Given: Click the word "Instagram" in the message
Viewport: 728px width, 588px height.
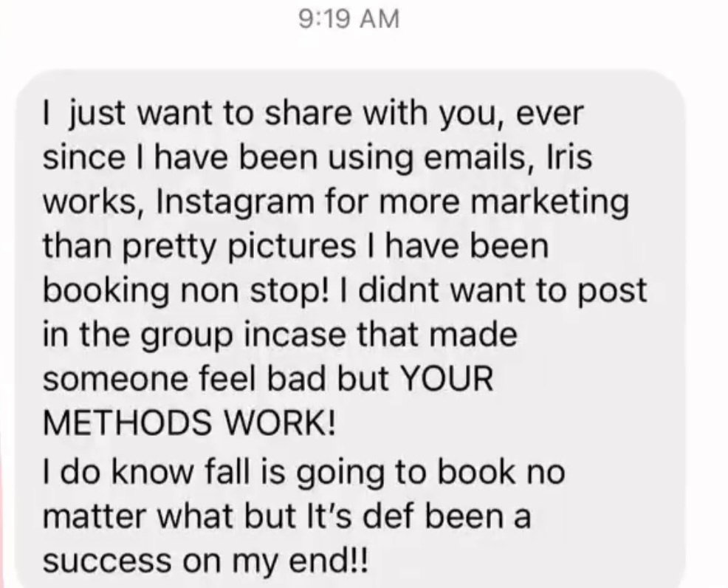Looking at the screenshot, I should click(236, 203).
